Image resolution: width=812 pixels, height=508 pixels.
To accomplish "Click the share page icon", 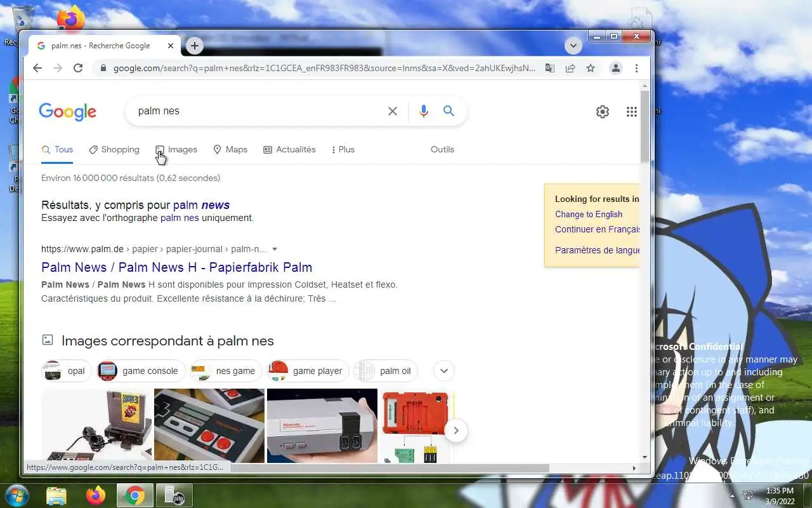I will point(570,68).
